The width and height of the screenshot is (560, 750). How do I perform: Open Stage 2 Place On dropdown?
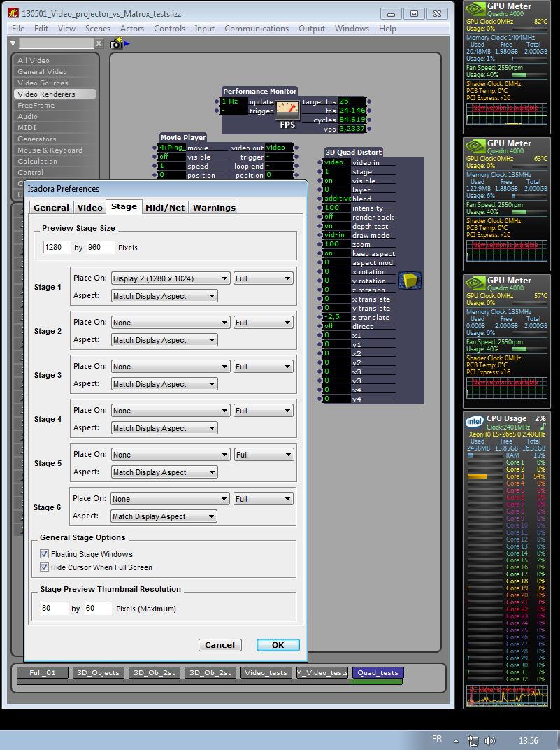pyautogui.click(x=171, y=323)
